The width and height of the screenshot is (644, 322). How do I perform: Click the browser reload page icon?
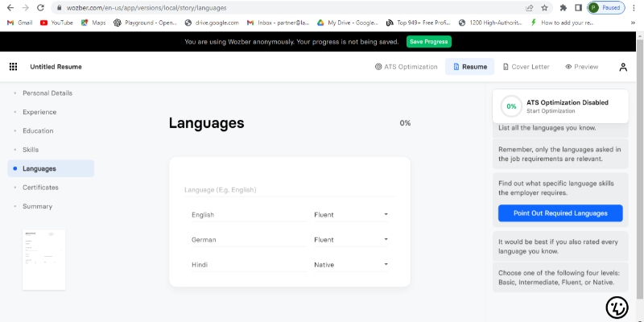point(40,7)
